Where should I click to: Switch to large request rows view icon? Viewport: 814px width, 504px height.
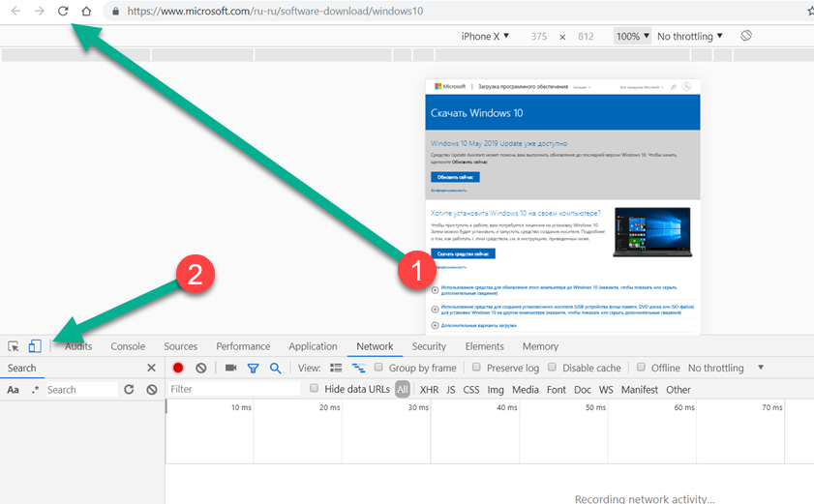[336, 368]
